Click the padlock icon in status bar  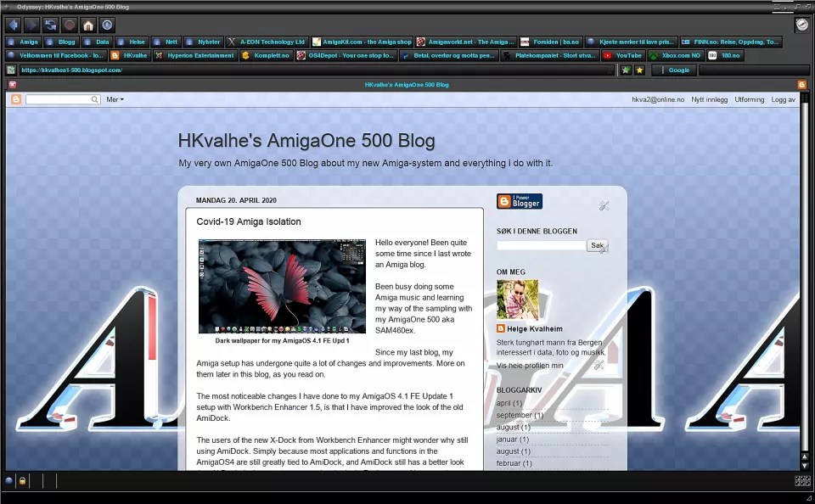coord(22,481)
